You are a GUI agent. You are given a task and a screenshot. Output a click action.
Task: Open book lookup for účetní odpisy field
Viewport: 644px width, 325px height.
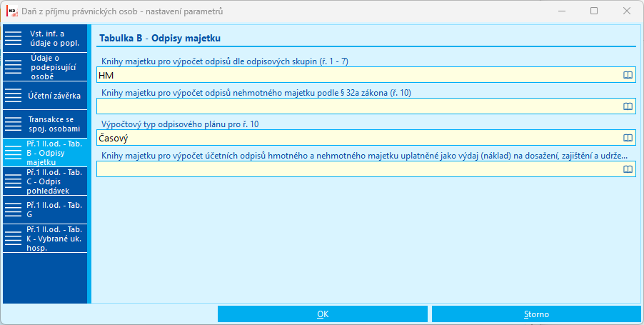click(628, 169)
